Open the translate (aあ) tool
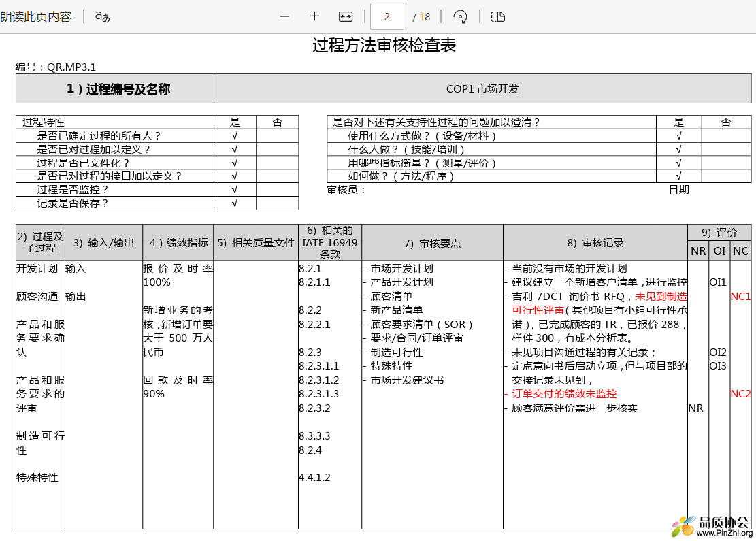Viewport: 756px width, 541px height. (x=102, y=17)
